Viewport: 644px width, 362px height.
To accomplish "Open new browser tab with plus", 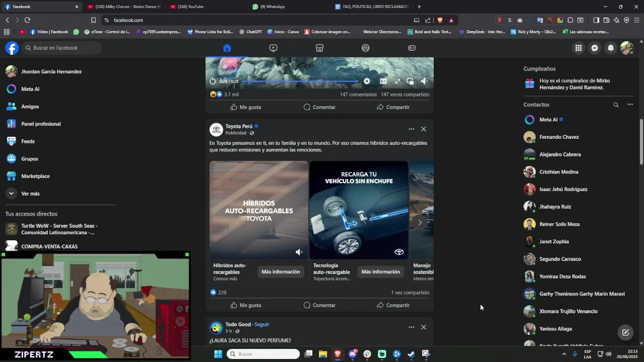I will point(419,7).
